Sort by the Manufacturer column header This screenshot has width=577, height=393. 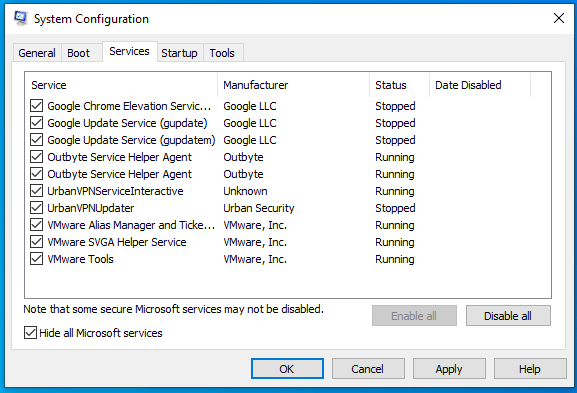pos(293,85)
